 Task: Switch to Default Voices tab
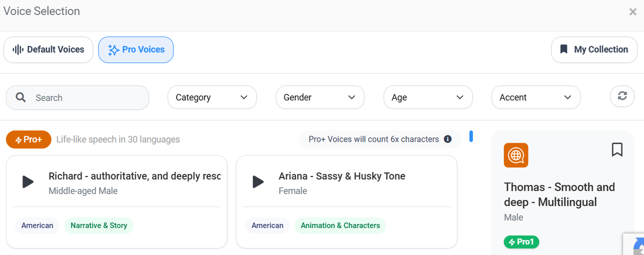48,50
